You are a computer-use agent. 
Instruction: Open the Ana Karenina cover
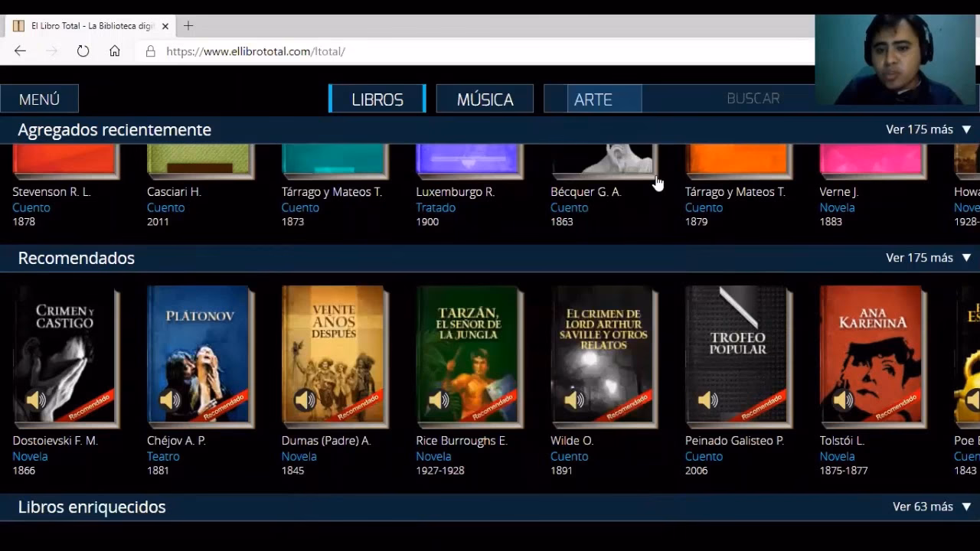point(874,356)
